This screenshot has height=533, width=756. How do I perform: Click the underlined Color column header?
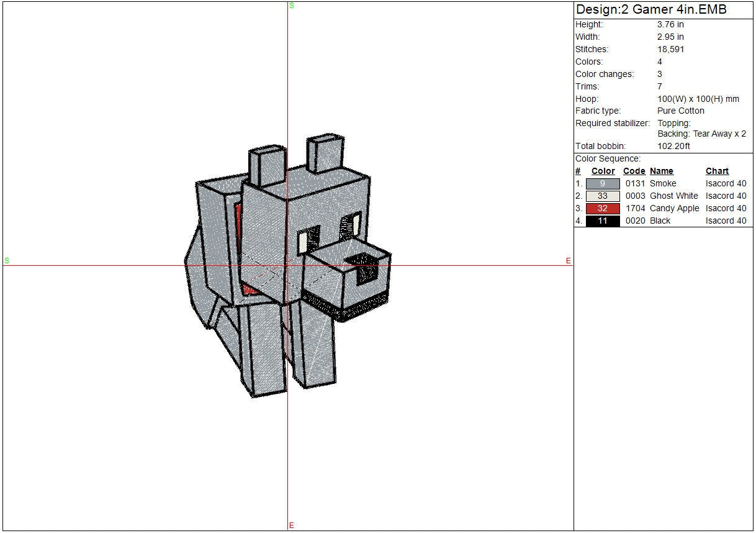[x=603, y=171]
